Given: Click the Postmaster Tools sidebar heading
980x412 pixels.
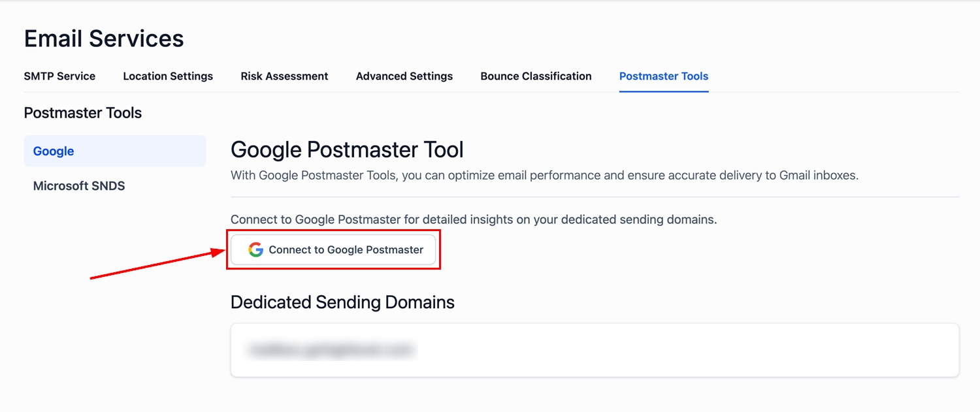Looking at the screenshot, I should pos(83,113).
